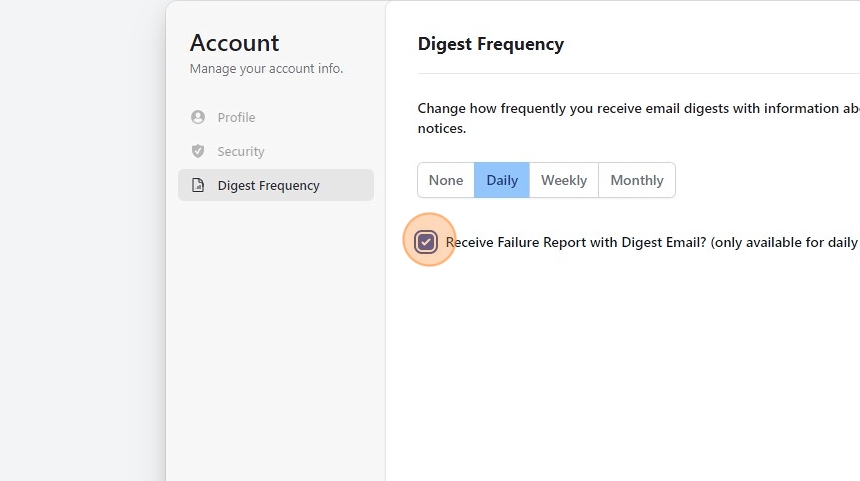Click the Security shield icon
This screenshot has height=481, width=860.
tap(198, 151)
